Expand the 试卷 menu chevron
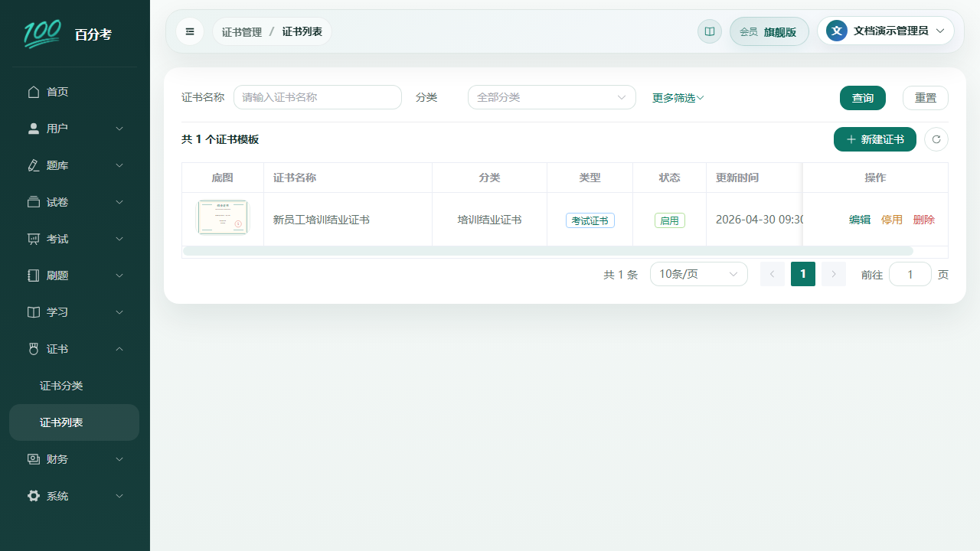 point(119,202)
